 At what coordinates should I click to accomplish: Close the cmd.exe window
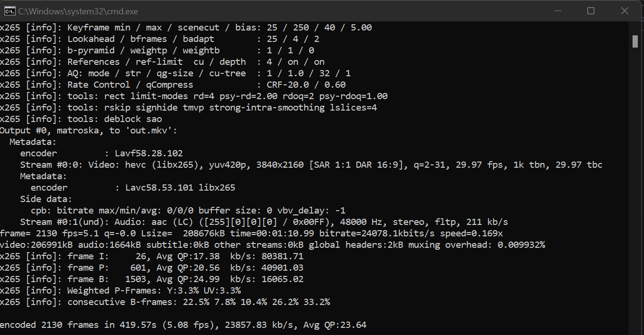click(624, 11)
